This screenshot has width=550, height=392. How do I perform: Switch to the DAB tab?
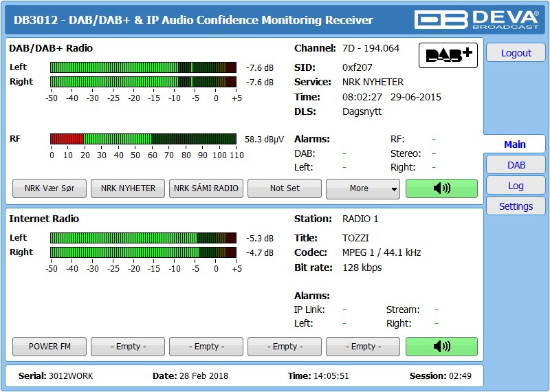click(x=516, y=165)
